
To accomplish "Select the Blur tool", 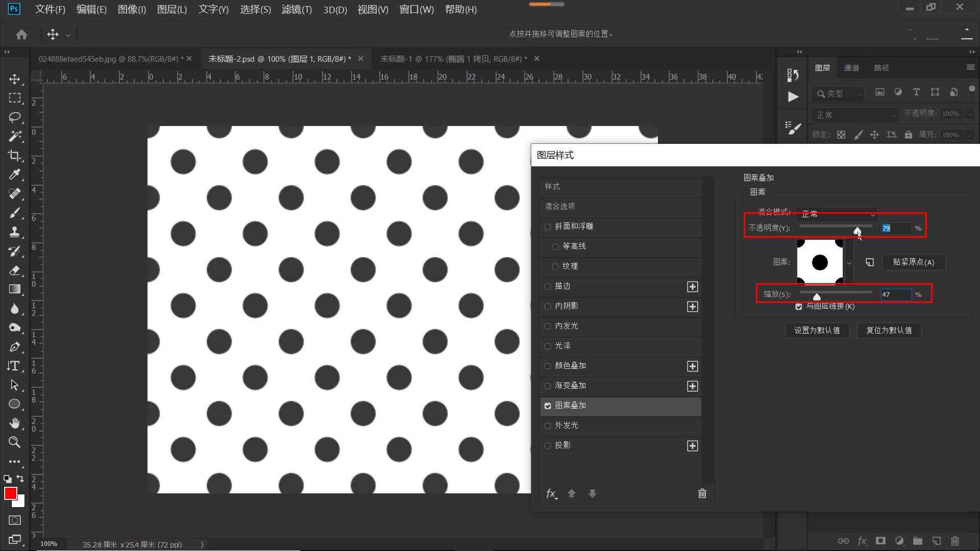I will 14,309.
